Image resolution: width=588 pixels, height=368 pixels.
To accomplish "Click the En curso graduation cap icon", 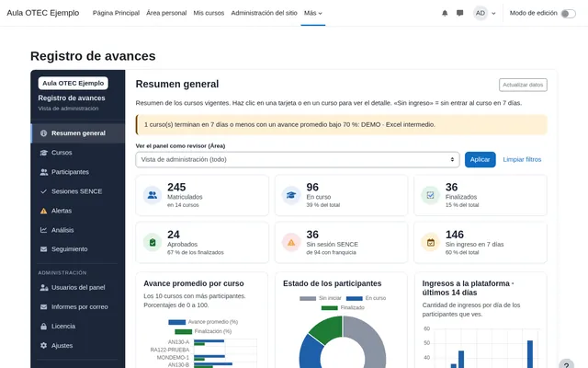I will click(291, 195).
